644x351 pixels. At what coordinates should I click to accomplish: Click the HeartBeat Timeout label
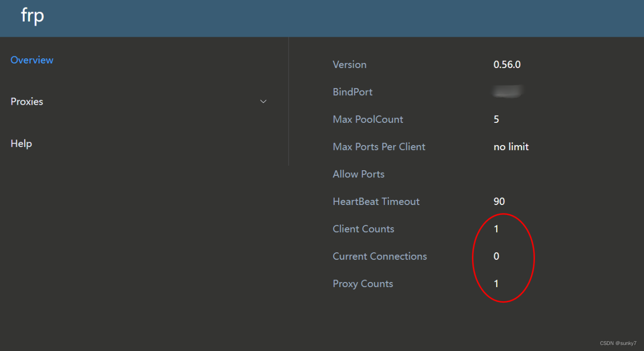[376, 201]
